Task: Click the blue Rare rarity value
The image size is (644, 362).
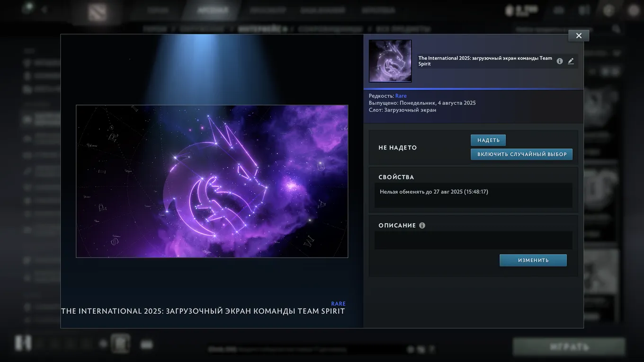Action: (x=401, y=96)
